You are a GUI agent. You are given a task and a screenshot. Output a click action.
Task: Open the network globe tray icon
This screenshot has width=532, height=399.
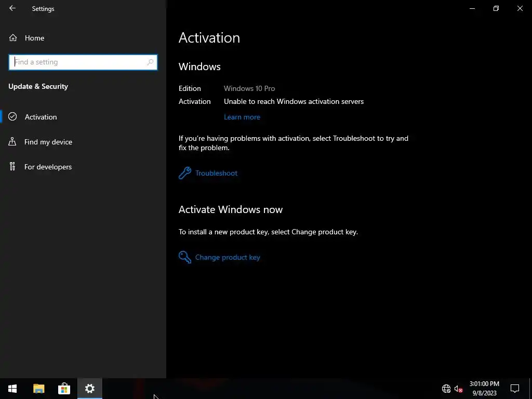pyautogui.click(x=446, y=389)
